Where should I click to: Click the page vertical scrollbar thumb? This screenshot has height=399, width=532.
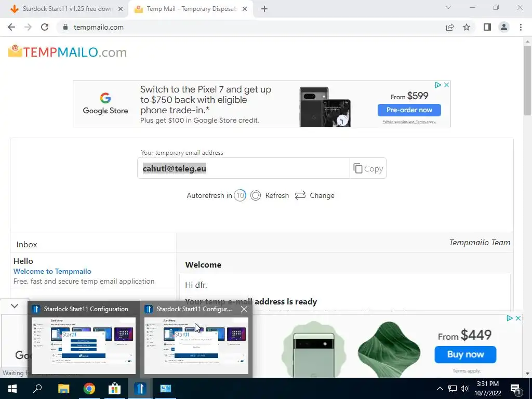pos(527,81)
